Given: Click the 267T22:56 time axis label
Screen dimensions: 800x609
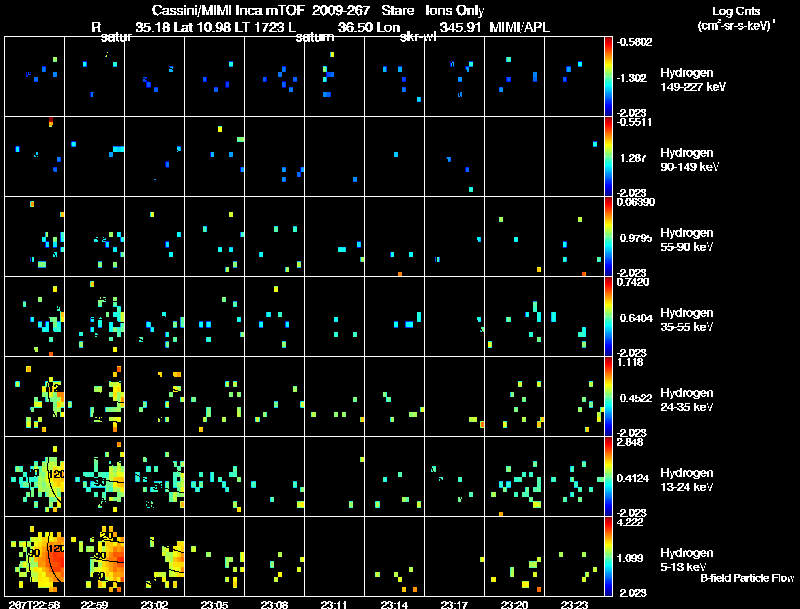Looking at the screenshot, I should coord(34,605).
